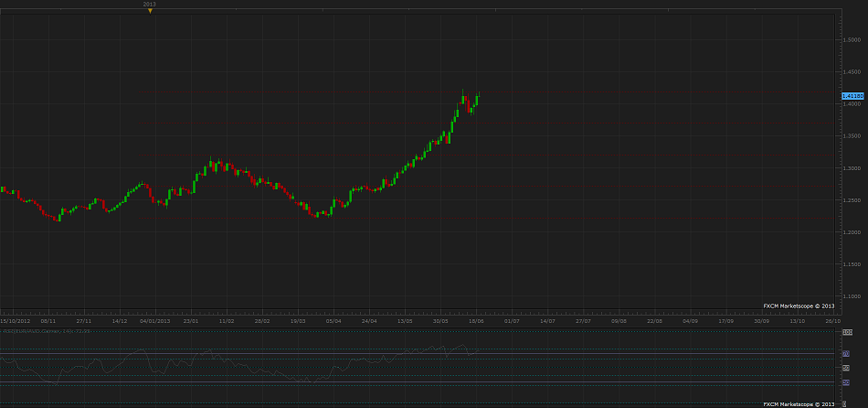Click the FXCM Marketscope watermark in RSI pane
Screen dimensions: 868x408
coord(799,403)
